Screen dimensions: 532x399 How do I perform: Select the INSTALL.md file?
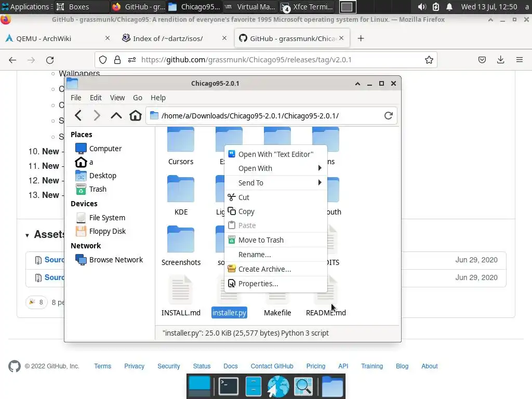pos(180,296)
